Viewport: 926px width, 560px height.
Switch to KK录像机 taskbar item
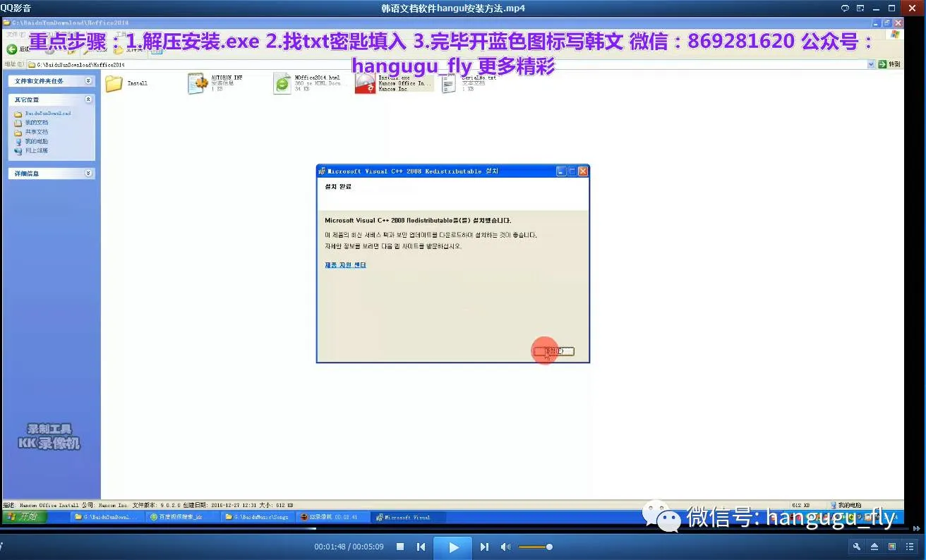pos(332,517)
